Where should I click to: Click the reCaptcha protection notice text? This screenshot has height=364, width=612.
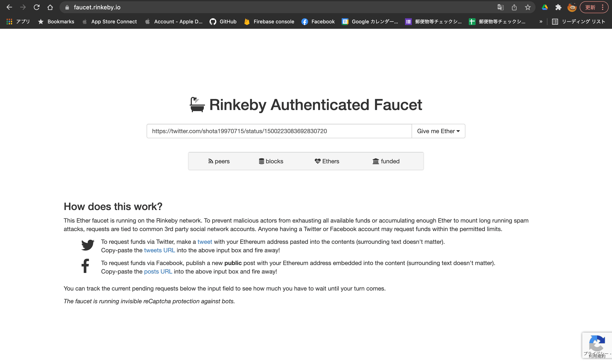click(149, 301)
